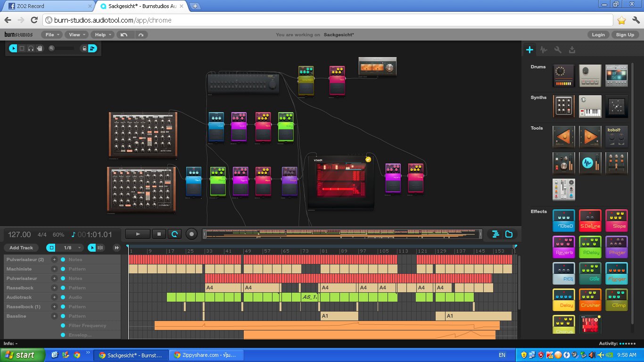Image resolution: width=644 pixels, height=362 pixels.
Task: Select the arrow pointer tool in desktop toolbar
Action: coord(13,48)
